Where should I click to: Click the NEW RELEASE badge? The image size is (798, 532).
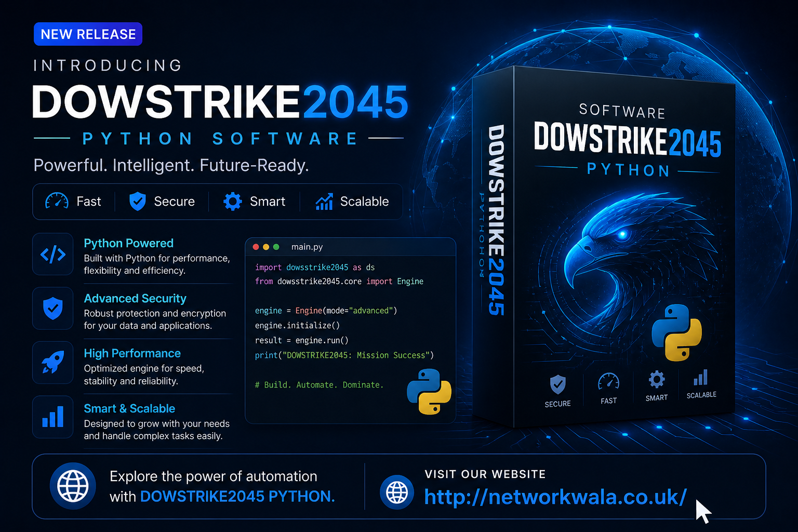click(88, 34)
